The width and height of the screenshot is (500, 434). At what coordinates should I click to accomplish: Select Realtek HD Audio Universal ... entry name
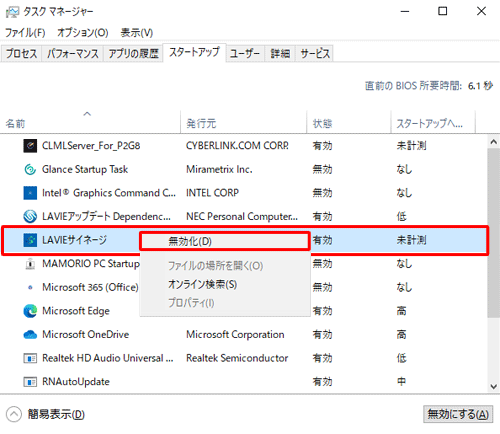pyautogui.click(x=108, y=358)
